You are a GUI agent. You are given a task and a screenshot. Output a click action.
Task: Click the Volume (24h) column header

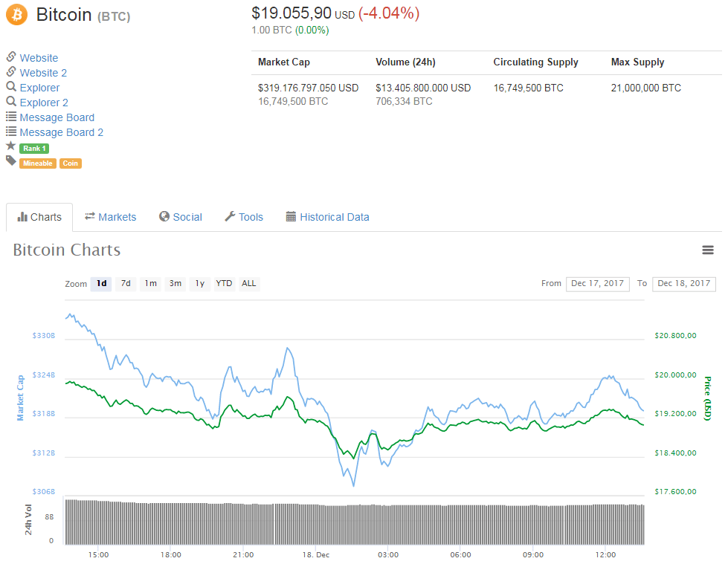pos(406,62)
